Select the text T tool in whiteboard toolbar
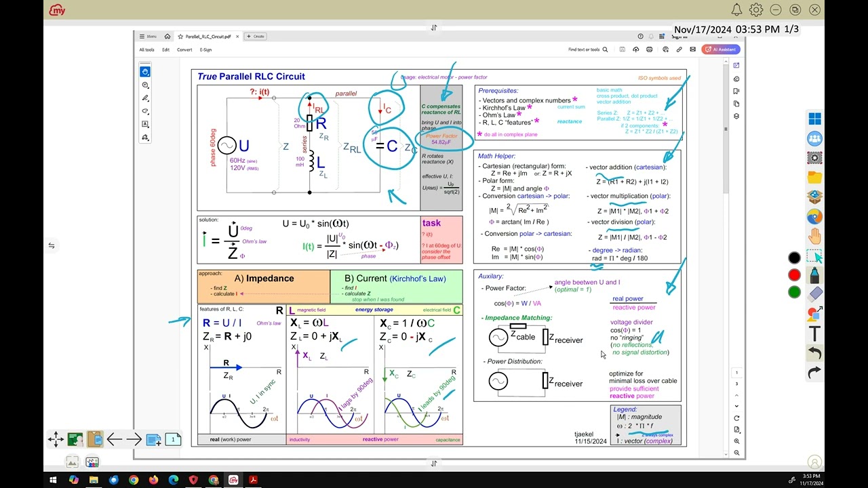Image resolution: width=868 pixels, height=488 pixels. pos(814,333)
